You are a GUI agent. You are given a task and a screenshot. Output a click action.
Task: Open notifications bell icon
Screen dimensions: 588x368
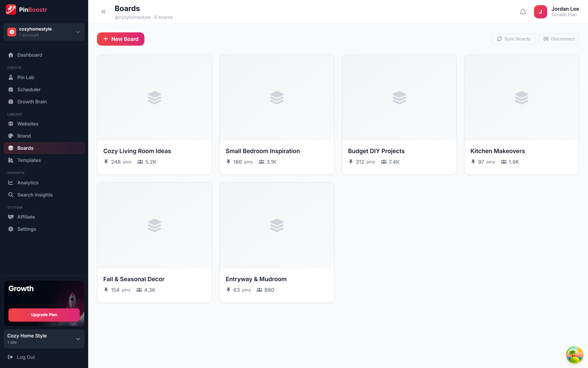coord(523,12)
